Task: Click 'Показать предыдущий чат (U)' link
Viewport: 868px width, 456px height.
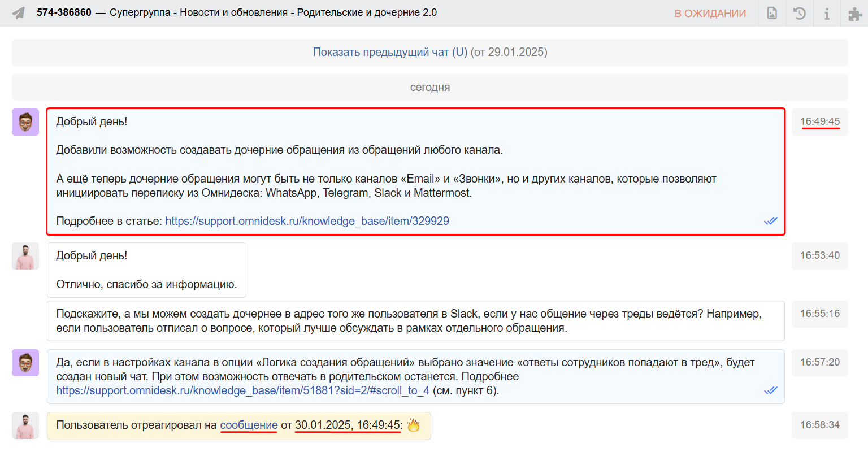Action: (390, 52)
